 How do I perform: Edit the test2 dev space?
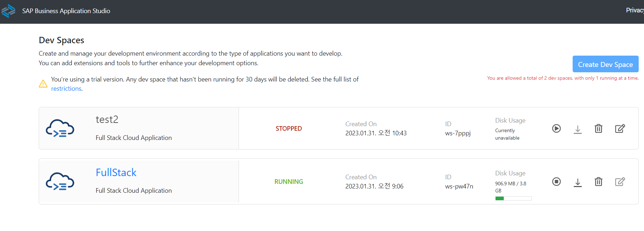pos(620,129)
